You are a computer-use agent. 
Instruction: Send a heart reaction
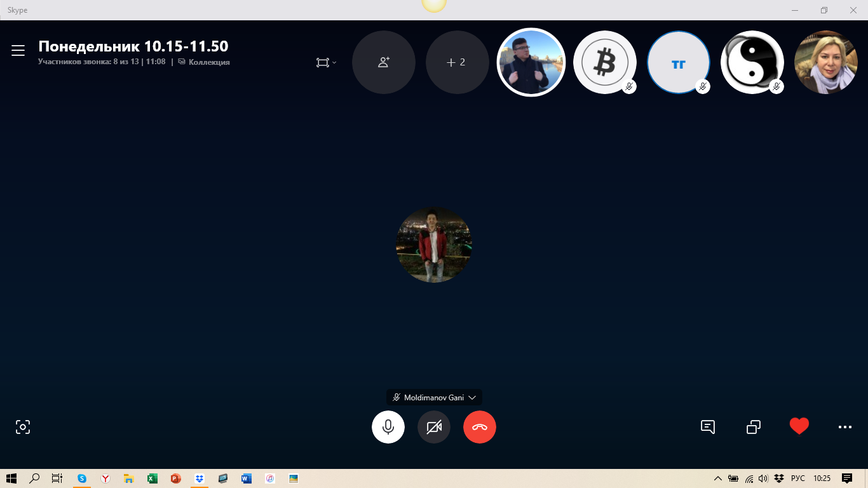[799, 426]
